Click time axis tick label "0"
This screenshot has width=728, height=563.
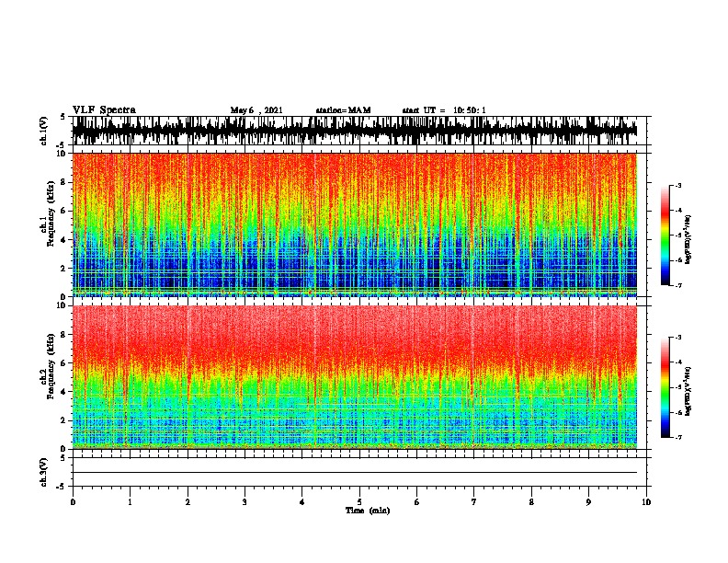coord(73,502)
